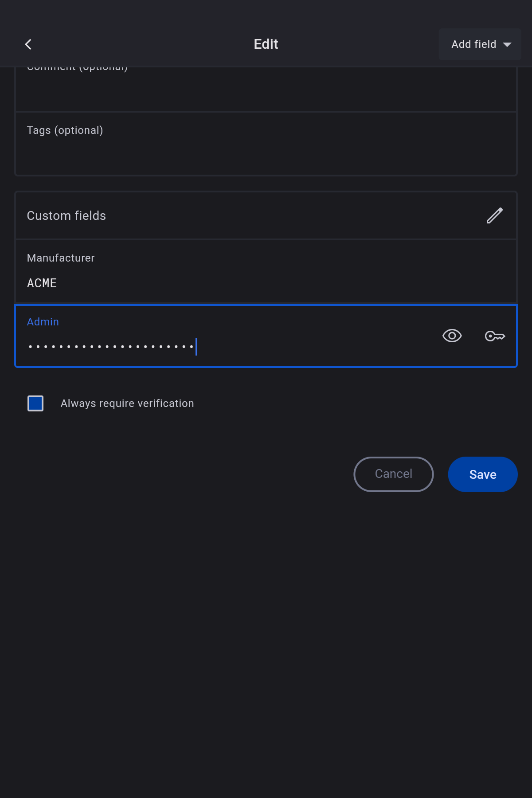Focus the Tags (optional) input field
This screenshot has height=798, width=532.
coord(266,153)
